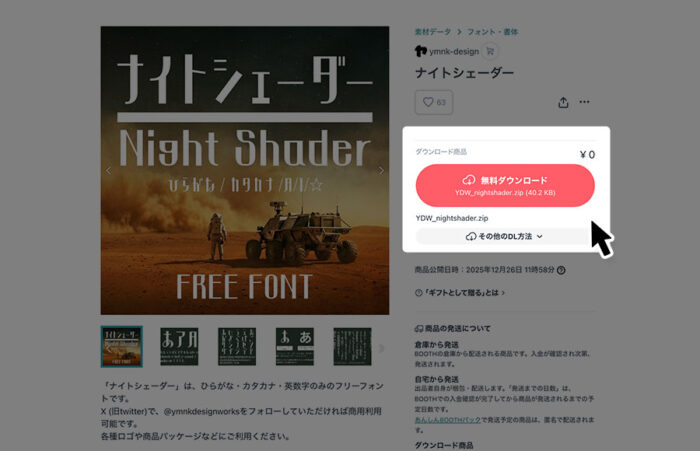Go to 素材データ breadcrumb category

pos(433,32)
